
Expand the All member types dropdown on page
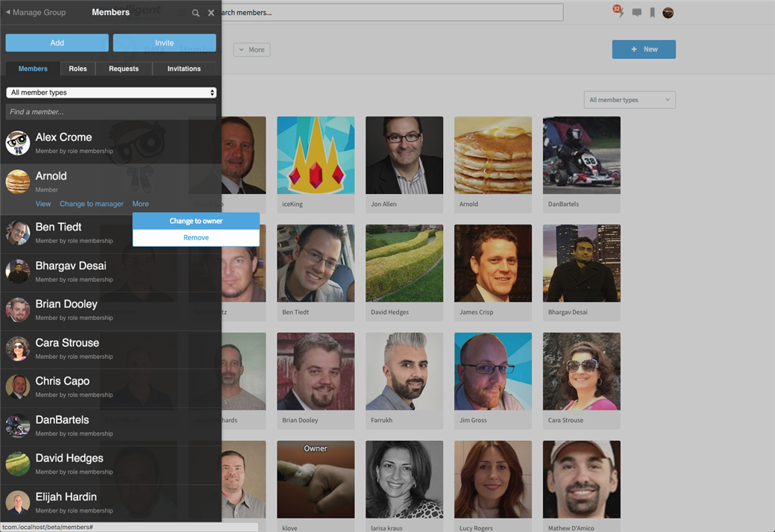tap(630, 100)
